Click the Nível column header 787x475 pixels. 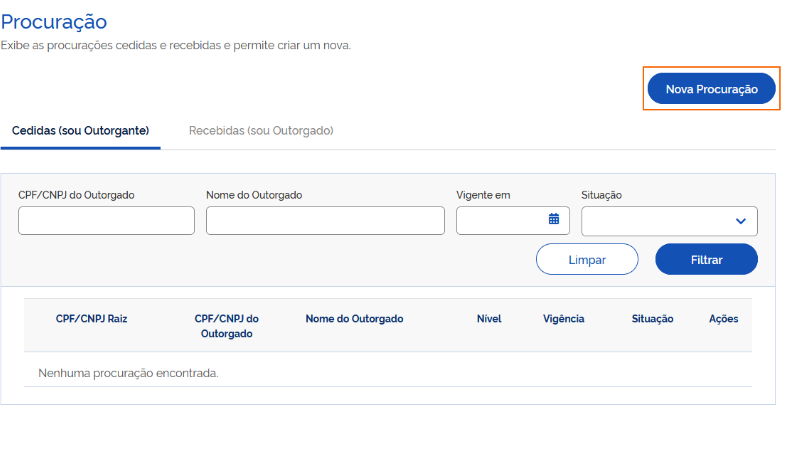click(489, 319)
